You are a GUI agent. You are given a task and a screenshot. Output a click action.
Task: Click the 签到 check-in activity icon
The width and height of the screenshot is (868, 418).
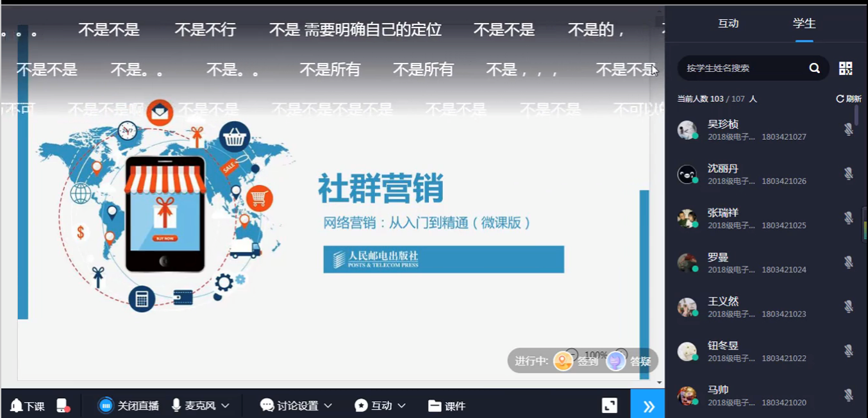click(563, 361)
